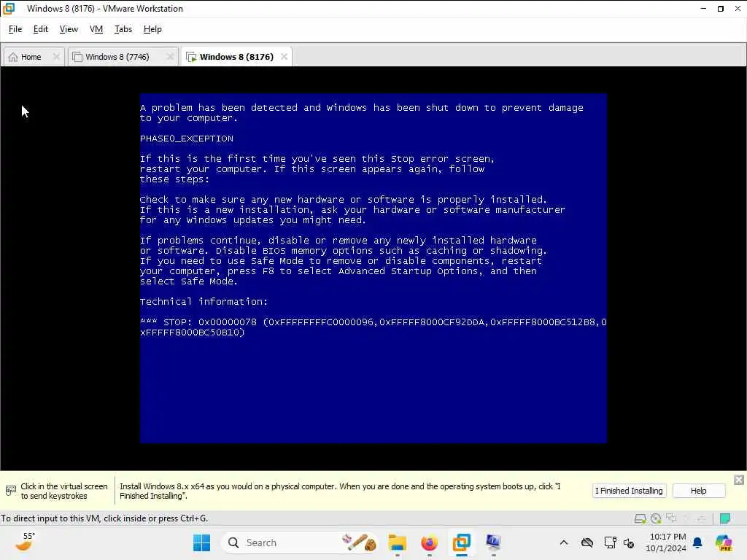Open the clock showing 10:17 PM

(x=666, y=542)
